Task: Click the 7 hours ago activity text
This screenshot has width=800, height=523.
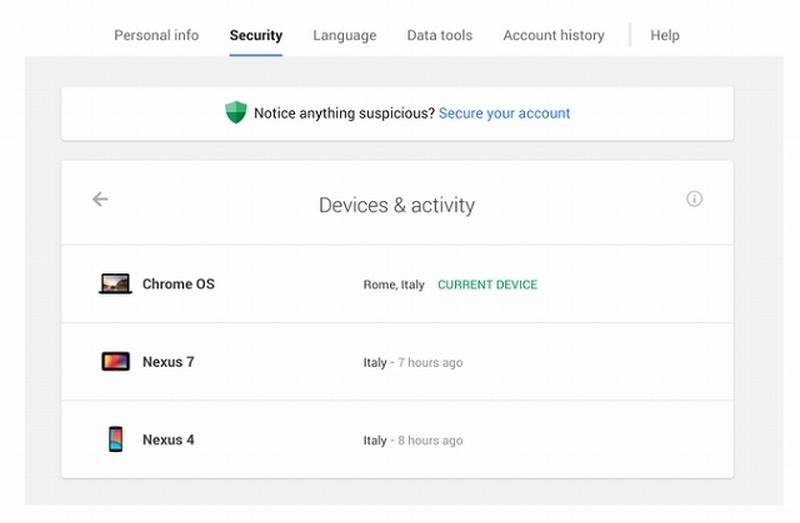Action: click(430, 363)
